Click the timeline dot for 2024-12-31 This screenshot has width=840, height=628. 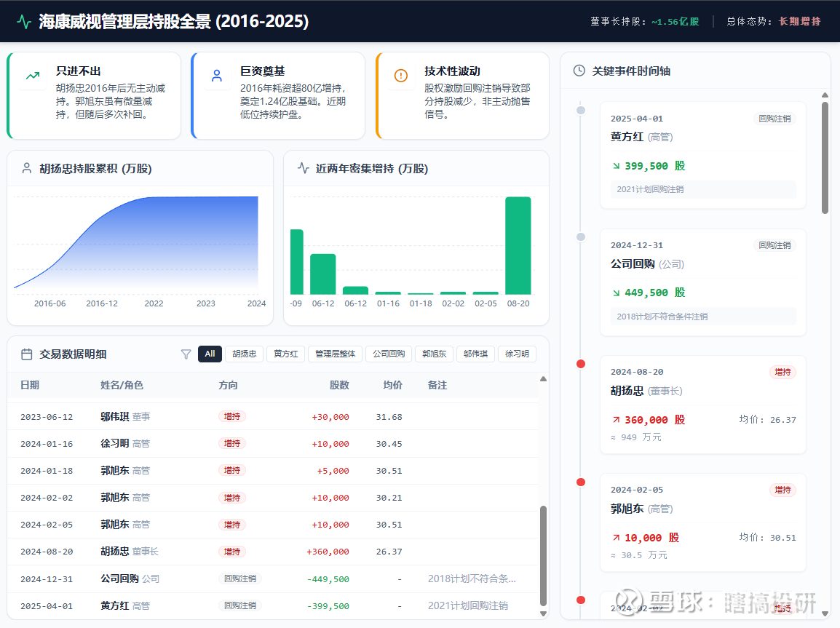581,237
